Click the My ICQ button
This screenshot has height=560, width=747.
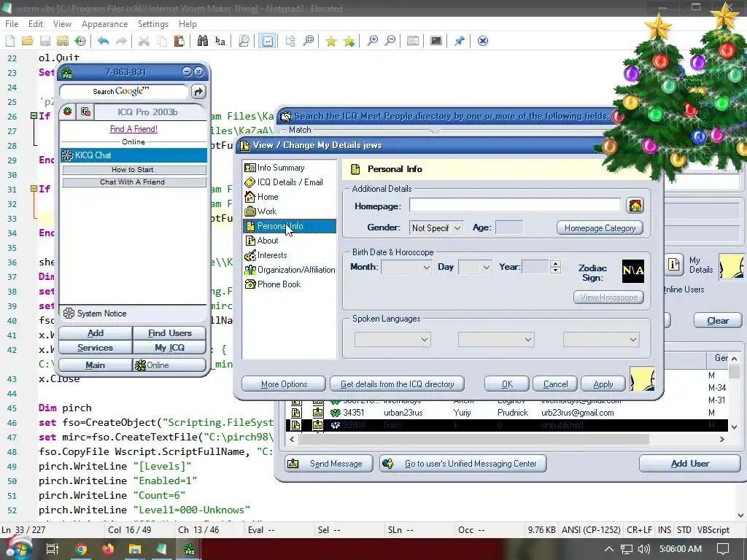point(169,348)
